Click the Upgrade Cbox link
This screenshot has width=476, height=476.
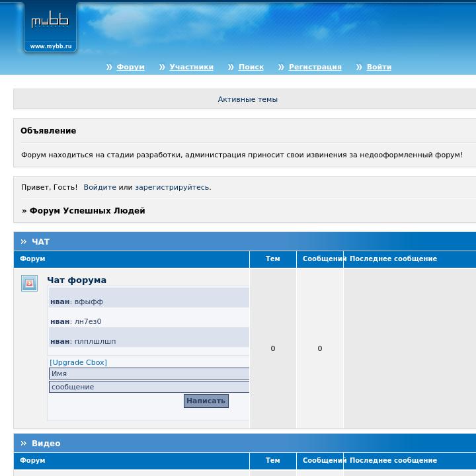pyautogui.click(x=78, y=362)
